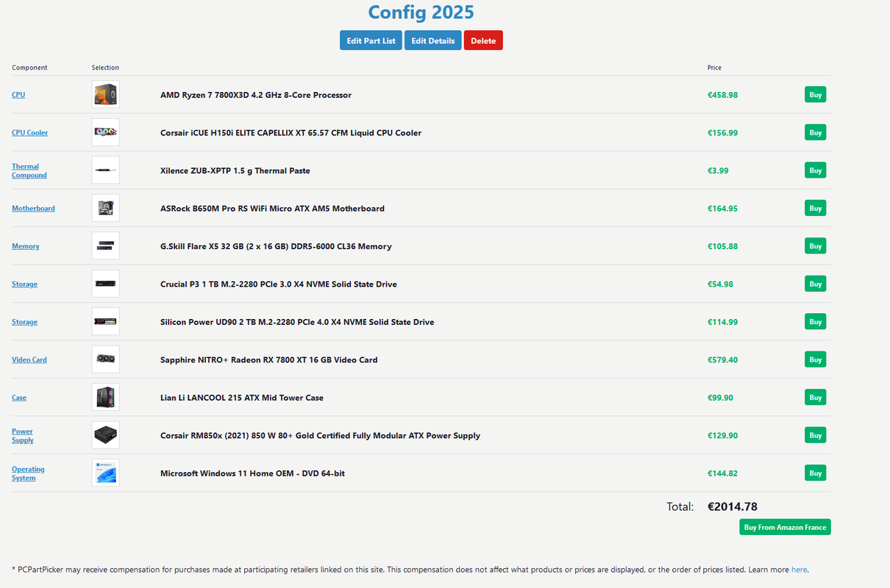Buy the Xilence thermal paste
890x588 pixels.
pos(815,171)
